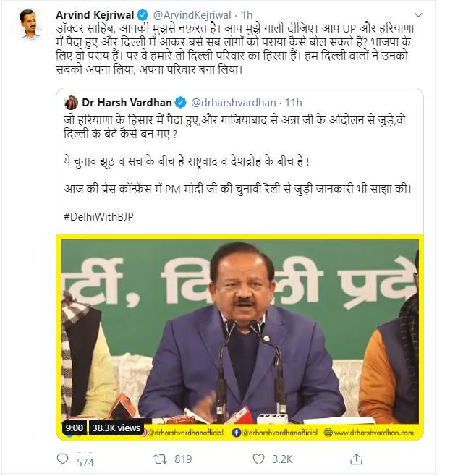Screen dimensions: 450x476
Task: Click the @drharshvardhan handle
Action: 233,103
